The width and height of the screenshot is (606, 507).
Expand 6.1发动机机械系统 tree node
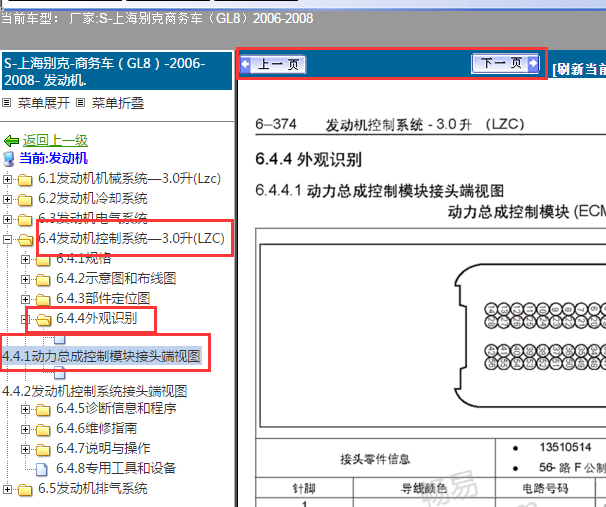7,179
